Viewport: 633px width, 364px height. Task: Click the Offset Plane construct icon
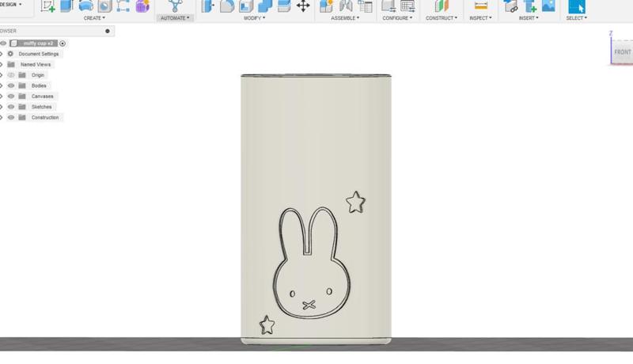(x=442, y=6)
